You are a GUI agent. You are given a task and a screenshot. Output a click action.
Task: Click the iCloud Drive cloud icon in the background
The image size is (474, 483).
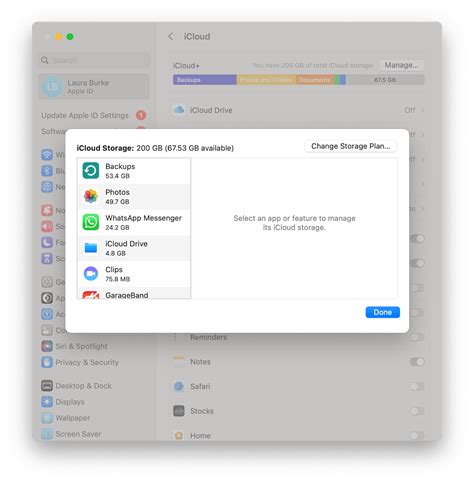(179, 110)
